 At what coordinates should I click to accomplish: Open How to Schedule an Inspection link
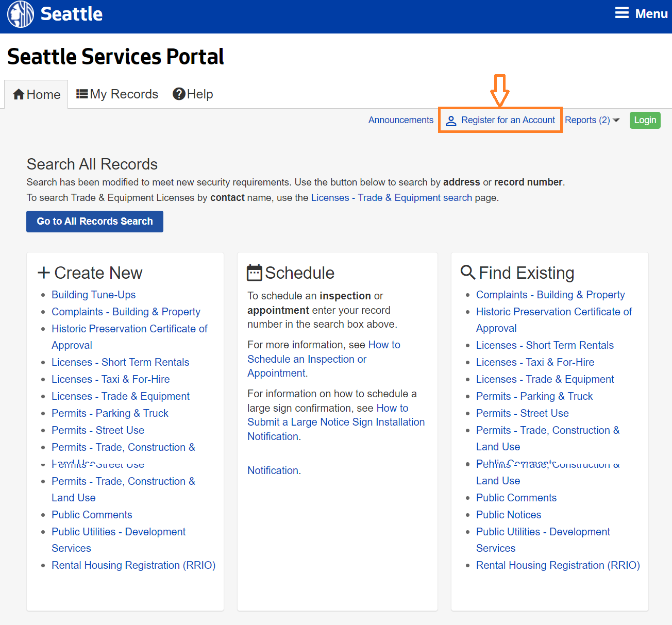point(324,359)
